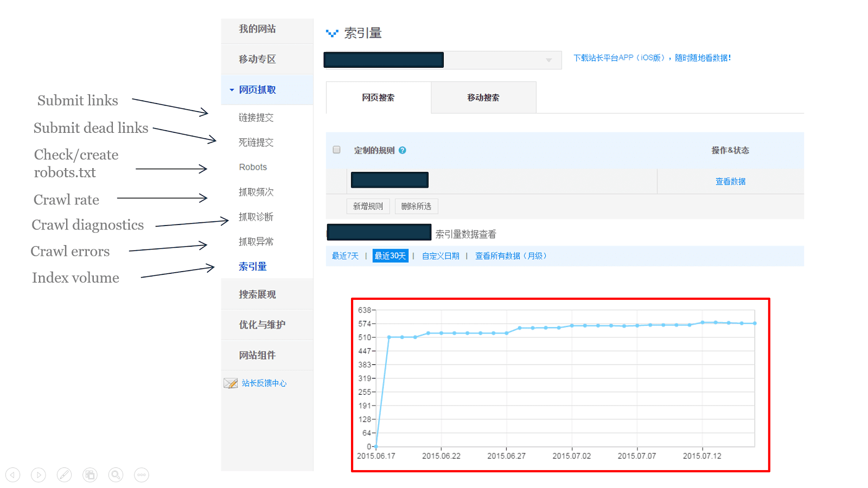Open the slideshow pen tool options
The width and height of the screenshot is (868, 488).
tap(64, 475)
